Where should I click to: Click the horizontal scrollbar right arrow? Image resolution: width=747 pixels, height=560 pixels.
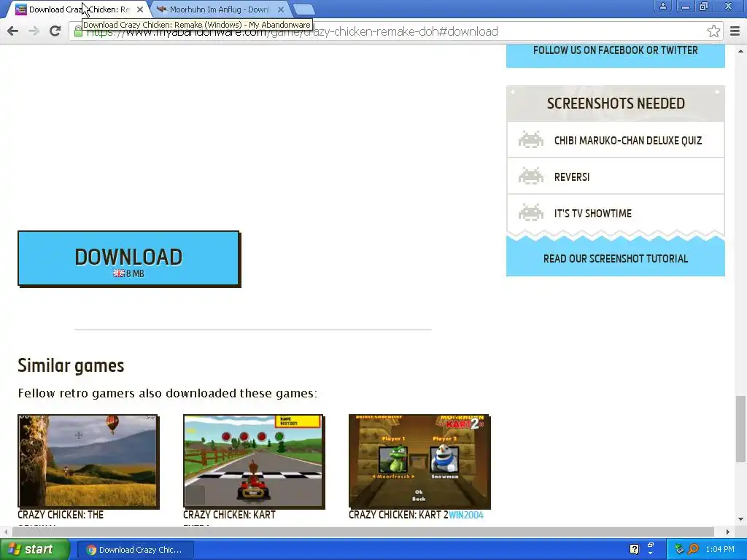(x=727, y=532)
